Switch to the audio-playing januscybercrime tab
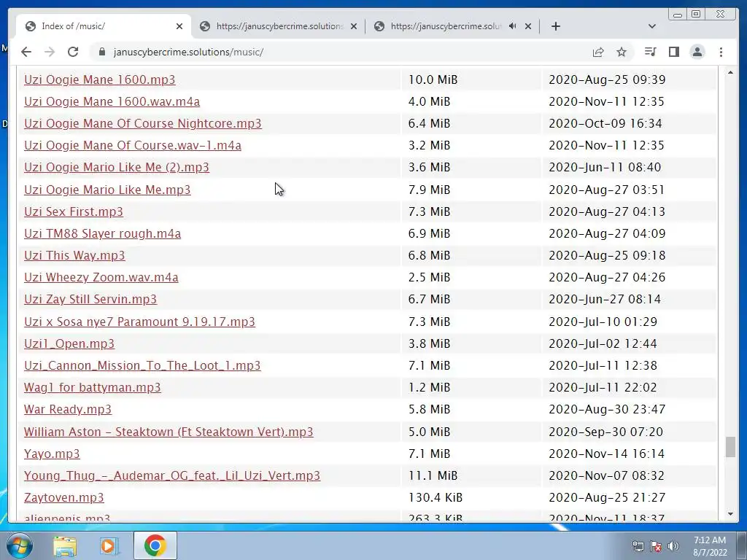The width and height of the screenshot is (747, 560). point(452,26)
